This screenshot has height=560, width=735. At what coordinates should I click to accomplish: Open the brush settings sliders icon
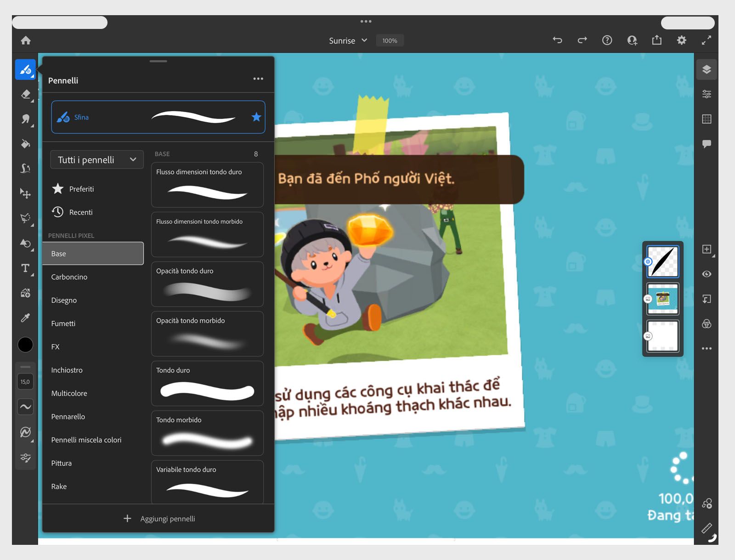point(25,458)
